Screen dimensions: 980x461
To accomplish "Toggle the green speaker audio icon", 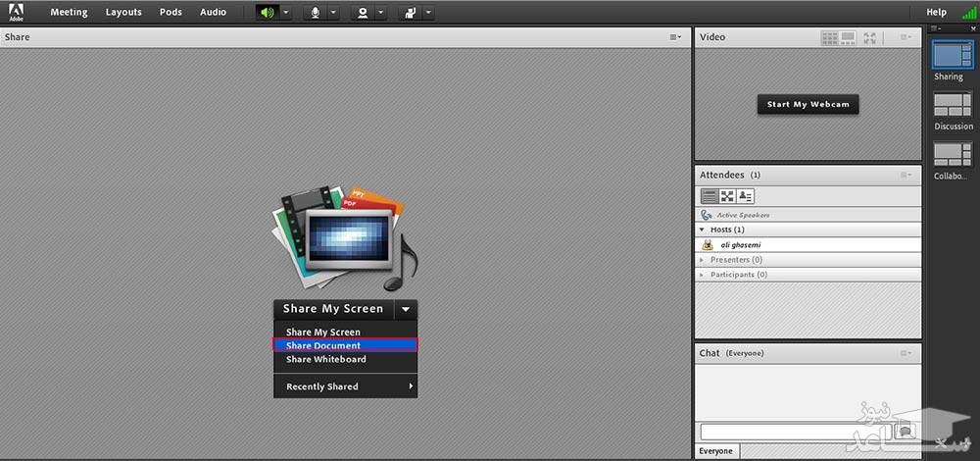I will point(267,13).
